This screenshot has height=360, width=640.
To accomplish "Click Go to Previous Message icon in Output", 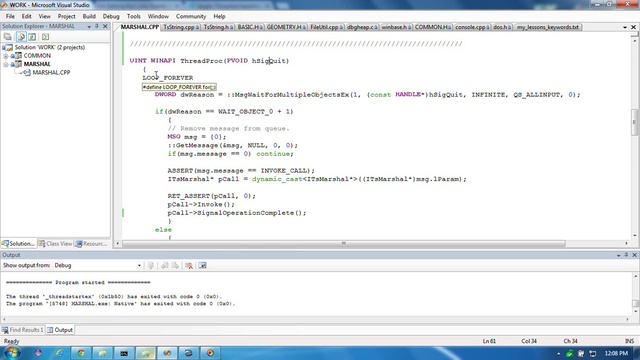I will pos(164,266).
